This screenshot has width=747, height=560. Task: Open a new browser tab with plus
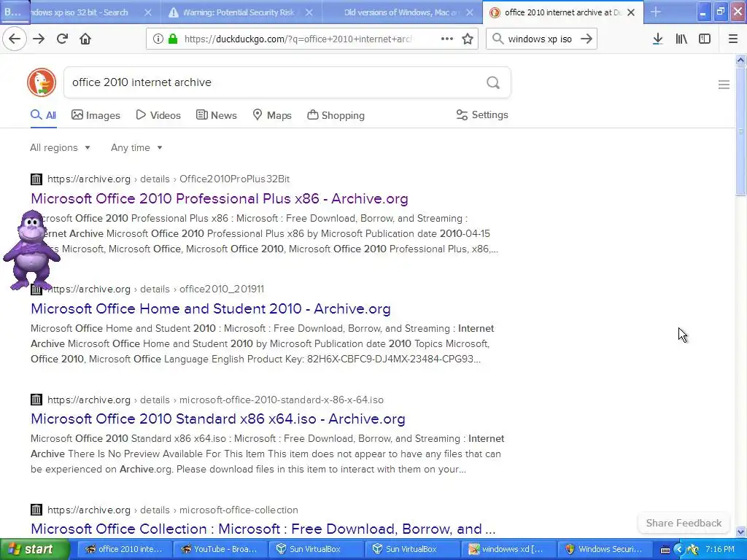click(x=656, y=12)
